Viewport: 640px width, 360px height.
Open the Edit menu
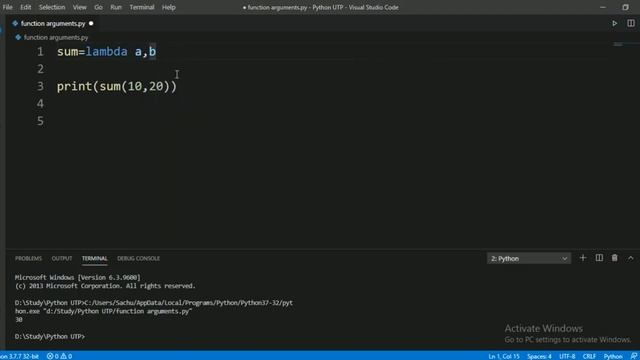tap(26, 7)
